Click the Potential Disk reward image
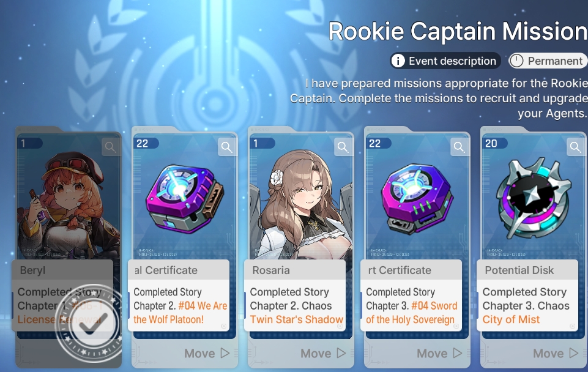Image resolution: width=588 pixels, height=372 pixels. [534, 198]
